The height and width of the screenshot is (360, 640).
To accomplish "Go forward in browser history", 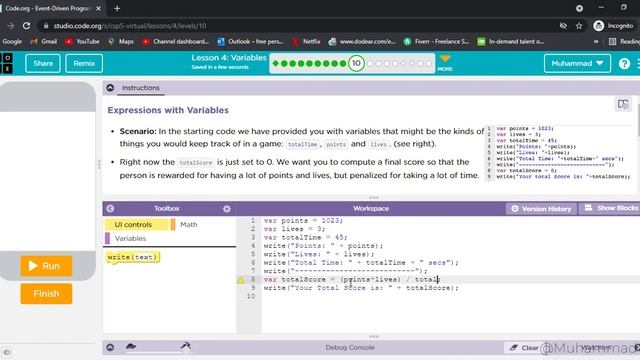I will click(10, 26).
